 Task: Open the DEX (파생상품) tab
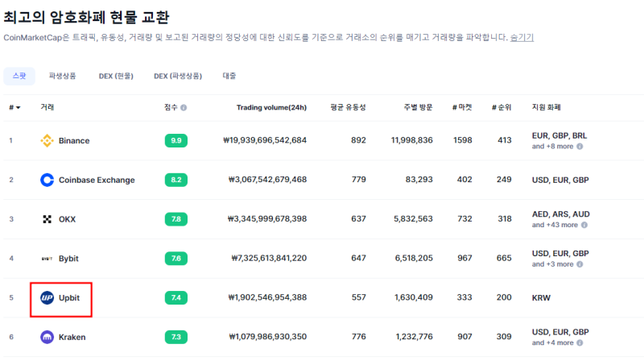click(x=178, y=76)
